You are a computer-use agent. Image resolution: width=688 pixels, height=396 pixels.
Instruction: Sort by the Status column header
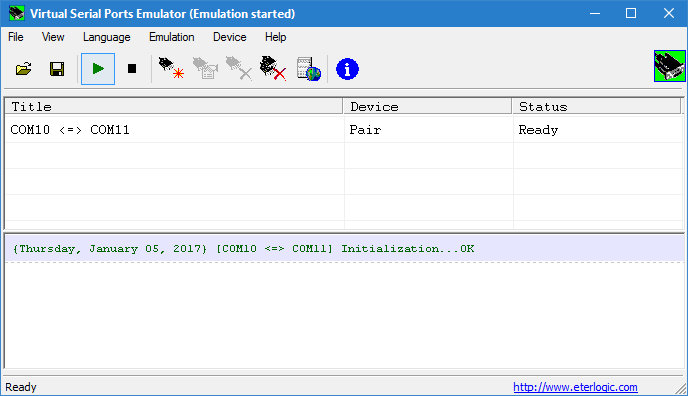coord(596,107)
